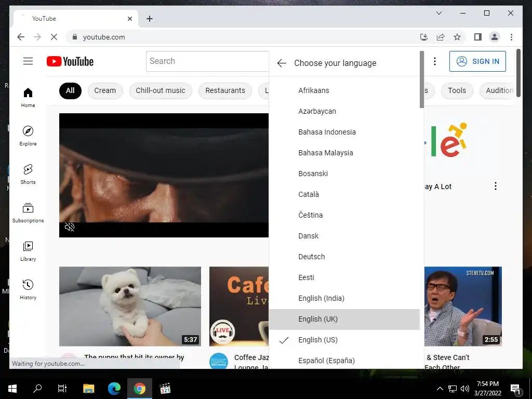Choose Azərbaycan language
The width and height of the screenshot is (532, 399).
pos(344,111)
